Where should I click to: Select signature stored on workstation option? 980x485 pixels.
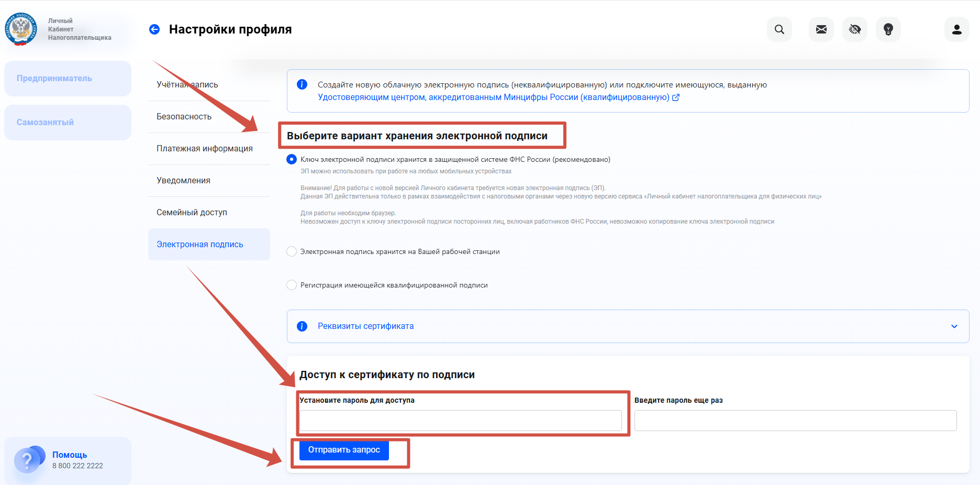(x=292, y=251)
